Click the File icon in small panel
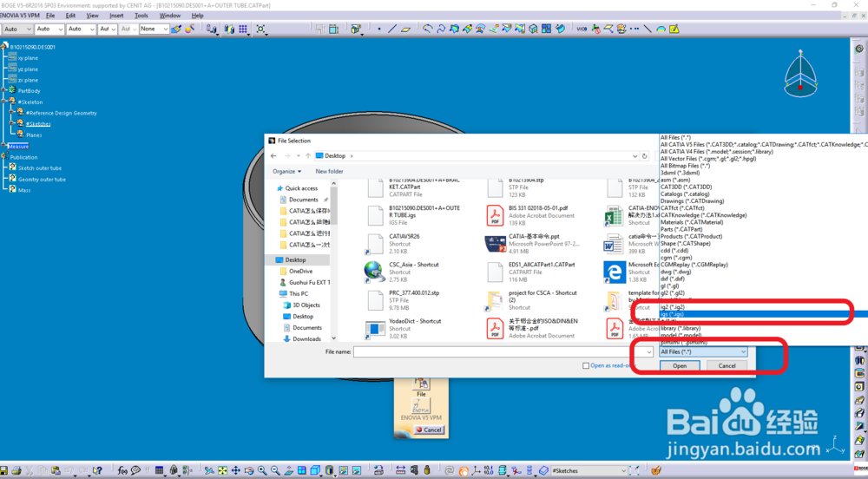The width and height of the screenshot is (868, 479). [421, 384]
